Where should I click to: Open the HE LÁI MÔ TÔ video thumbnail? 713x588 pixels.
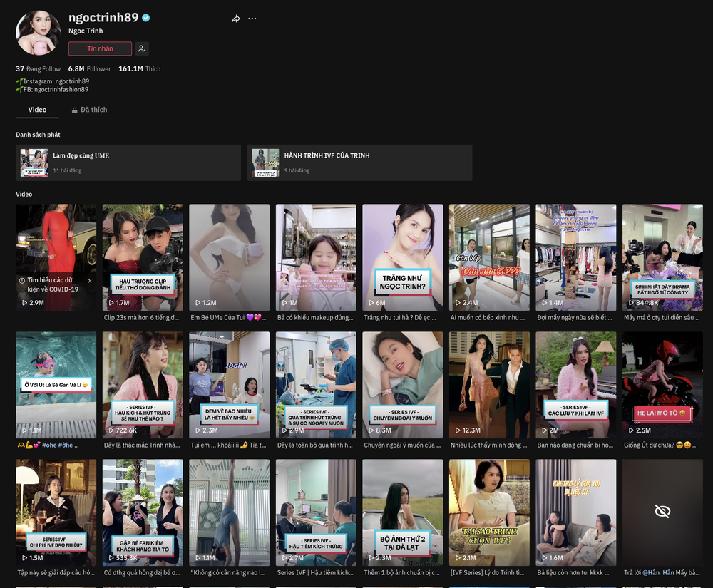click(x=662, y=384)
